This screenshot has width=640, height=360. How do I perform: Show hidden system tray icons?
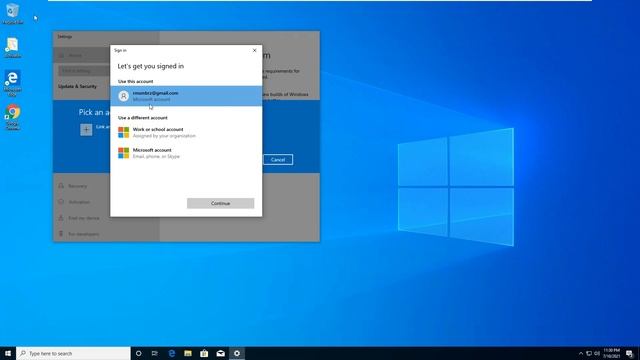581,353
